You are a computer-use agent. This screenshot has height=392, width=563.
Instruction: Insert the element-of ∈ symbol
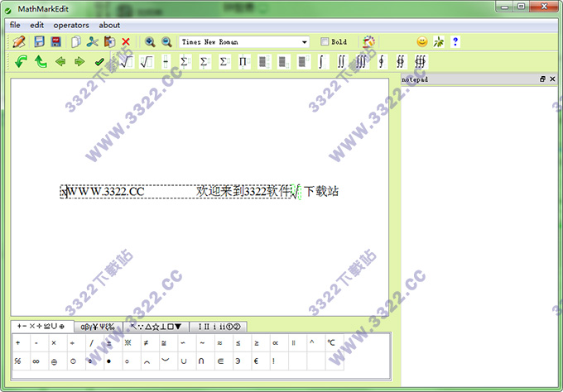coord(220,361)
